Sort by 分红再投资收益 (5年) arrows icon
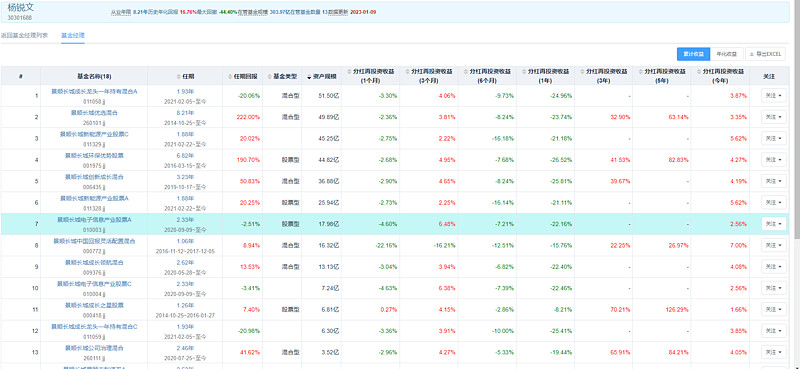The image size is (800, 369). point(640,71)
